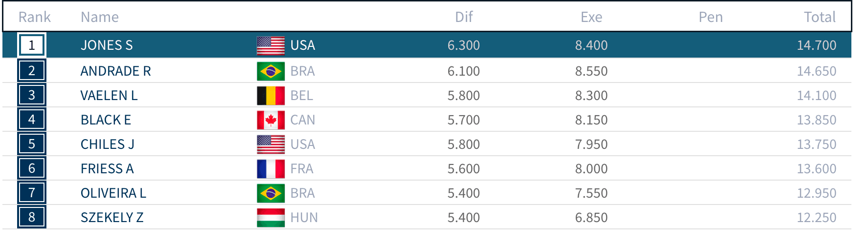Screen dimensions: 868x246
Task: Click the Canada flag in BLACK E row
Action: (270, 120)
